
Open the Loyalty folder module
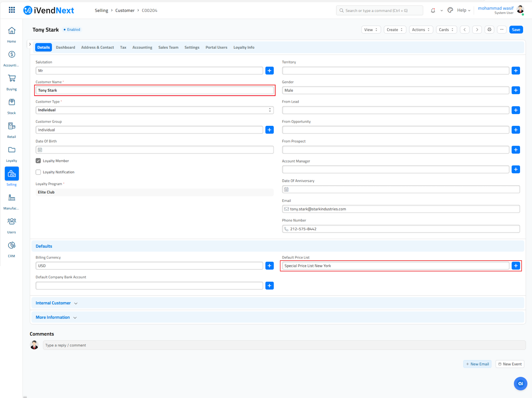[12, 154]
